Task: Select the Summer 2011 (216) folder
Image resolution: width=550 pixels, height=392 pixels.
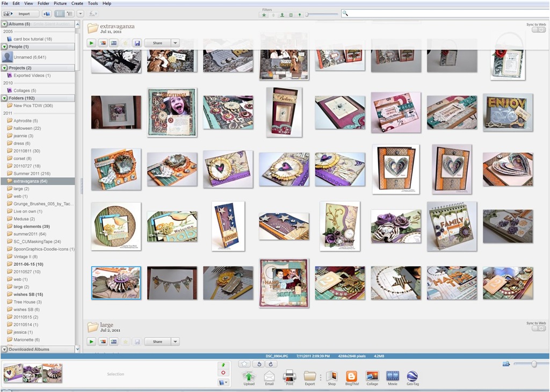Action: [32, 173]
